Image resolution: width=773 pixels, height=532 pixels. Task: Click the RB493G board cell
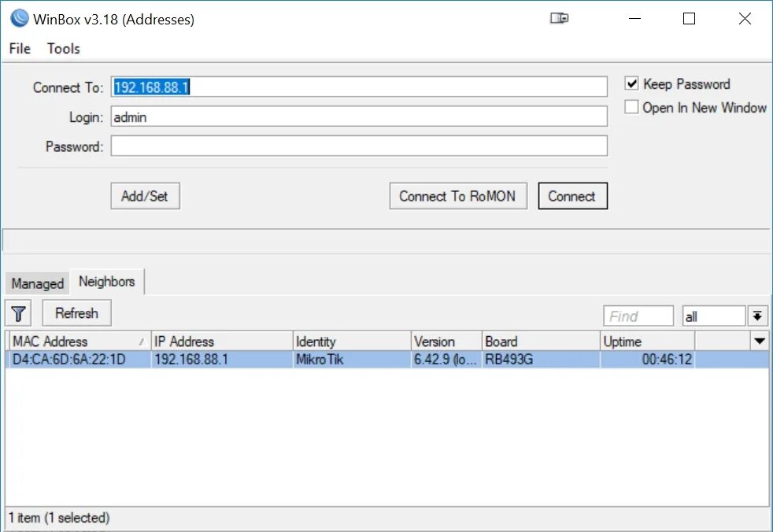(541, 360)
